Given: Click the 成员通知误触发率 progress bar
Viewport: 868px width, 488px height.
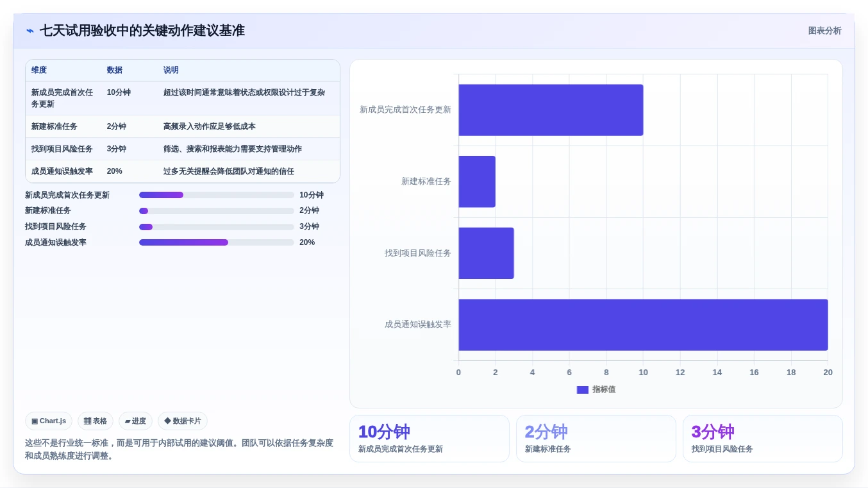Looking at the screenshot, I should pos(217,242).
